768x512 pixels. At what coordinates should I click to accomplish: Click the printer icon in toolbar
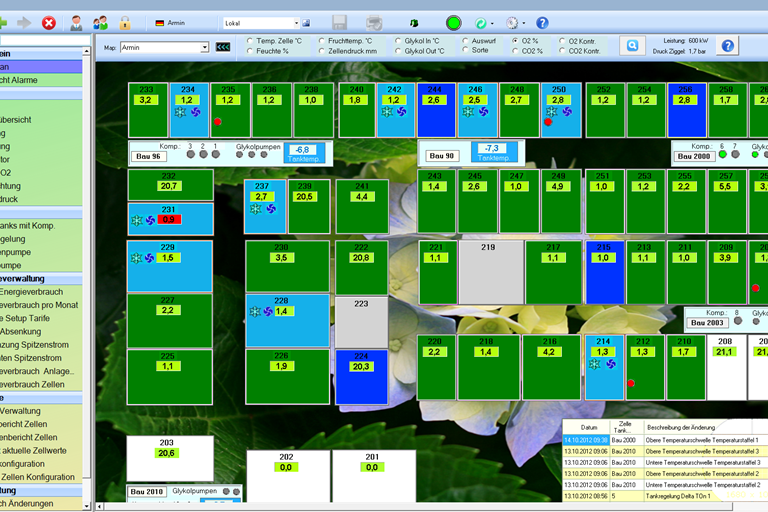(374, 23)
